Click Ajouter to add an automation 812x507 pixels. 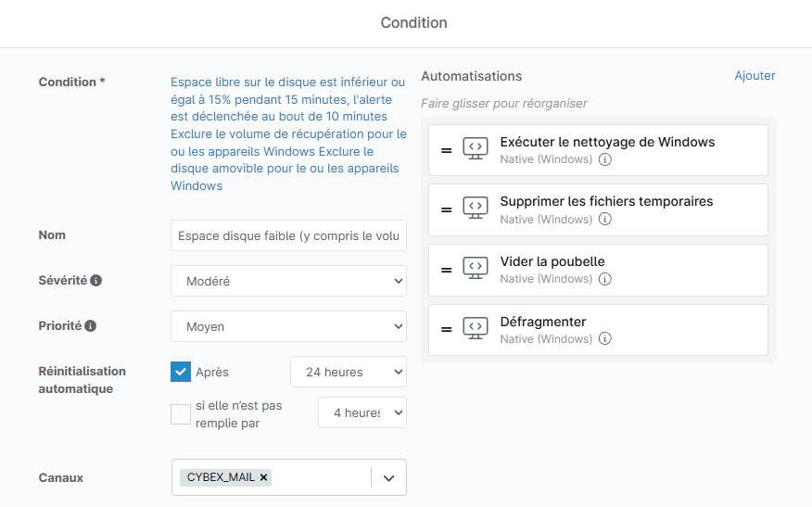coord(755,76)
